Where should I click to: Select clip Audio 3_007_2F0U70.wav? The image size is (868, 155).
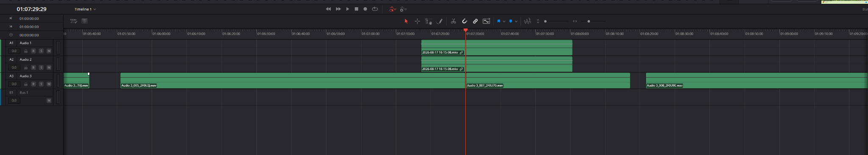(x=548, y=81)
